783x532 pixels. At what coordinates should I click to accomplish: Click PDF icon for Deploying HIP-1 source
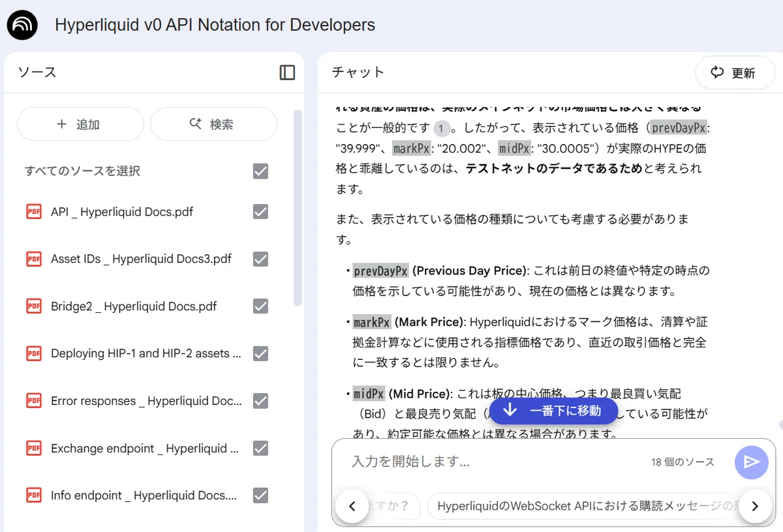point(33,353)
